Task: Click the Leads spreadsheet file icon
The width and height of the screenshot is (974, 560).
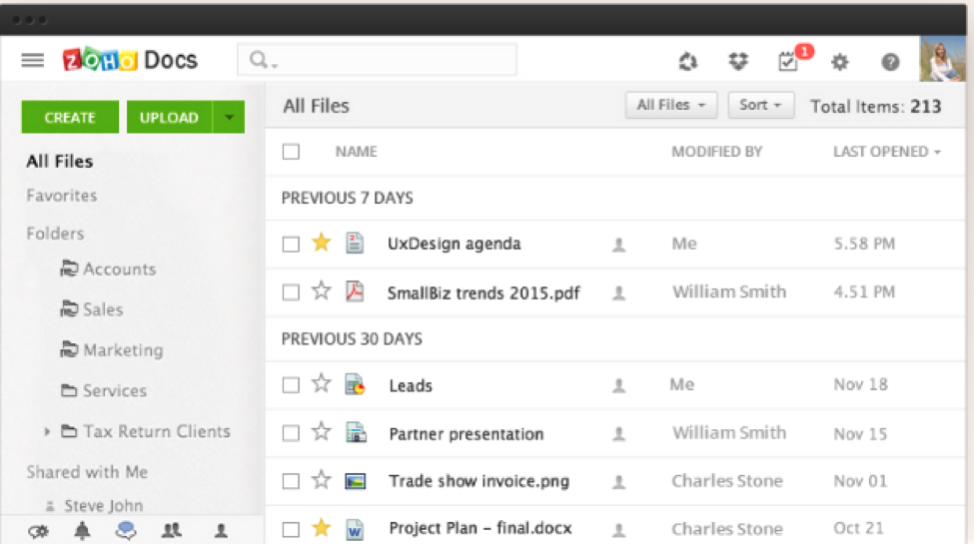Action: click(355, 384)
